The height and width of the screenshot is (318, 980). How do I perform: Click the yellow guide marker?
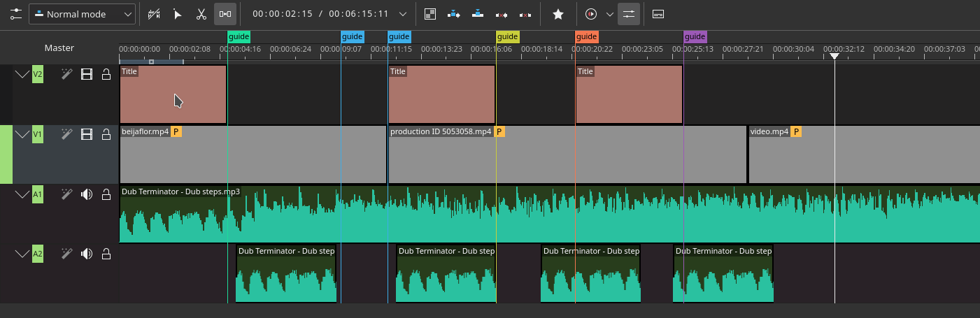tap(508, 36)
